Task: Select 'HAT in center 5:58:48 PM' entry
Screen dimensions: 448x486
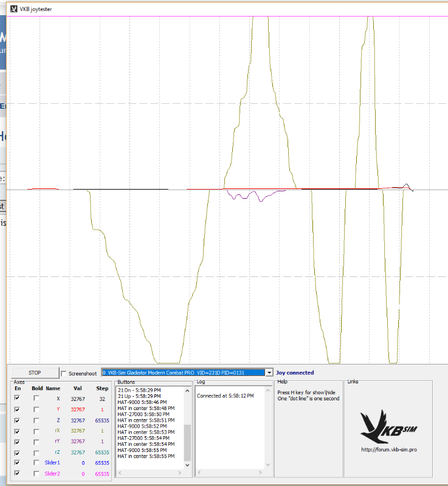Action: pos(146,408)
